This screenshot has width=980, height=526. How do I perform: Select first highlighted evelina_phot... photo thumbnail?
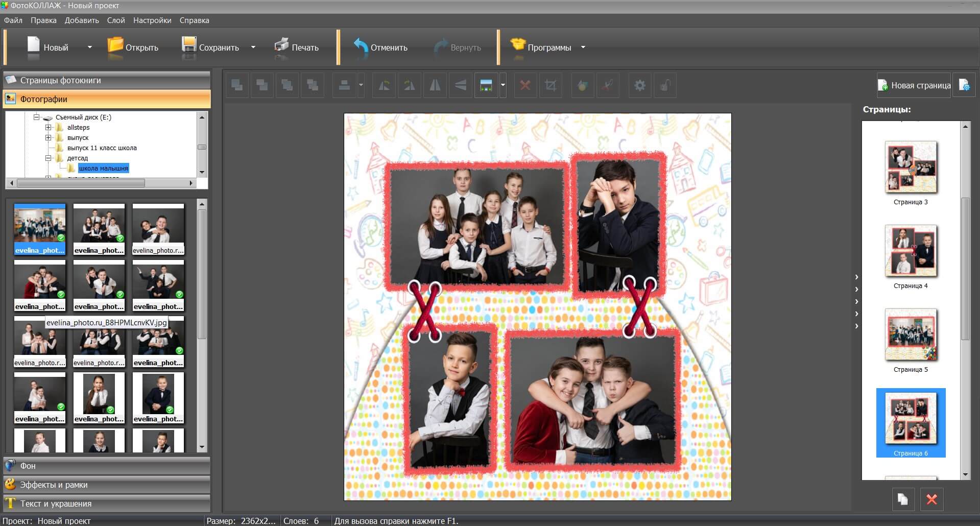click(x=40, y=229)
